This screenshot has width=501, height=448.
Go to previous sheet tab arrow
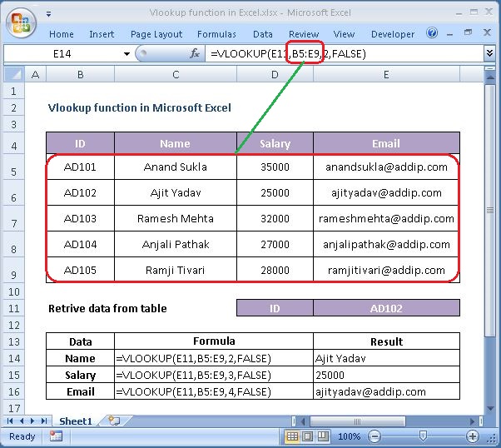(22, 421)
